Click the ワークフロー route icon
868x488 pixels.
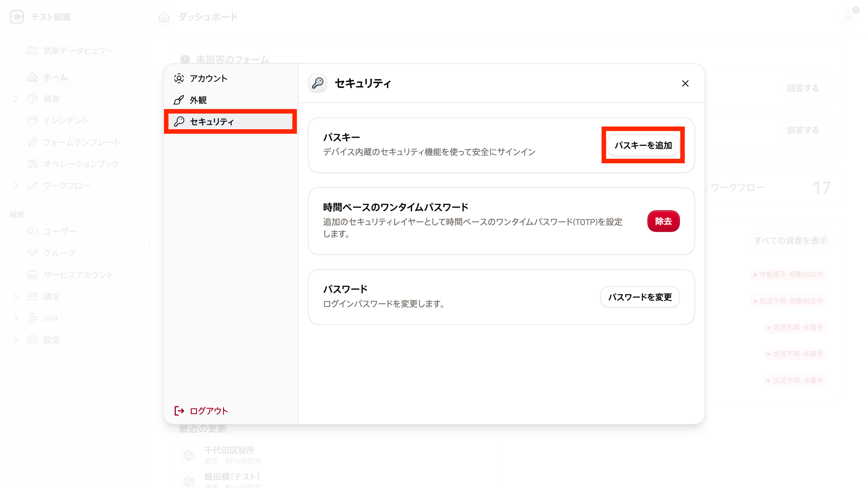coord(32,186)
